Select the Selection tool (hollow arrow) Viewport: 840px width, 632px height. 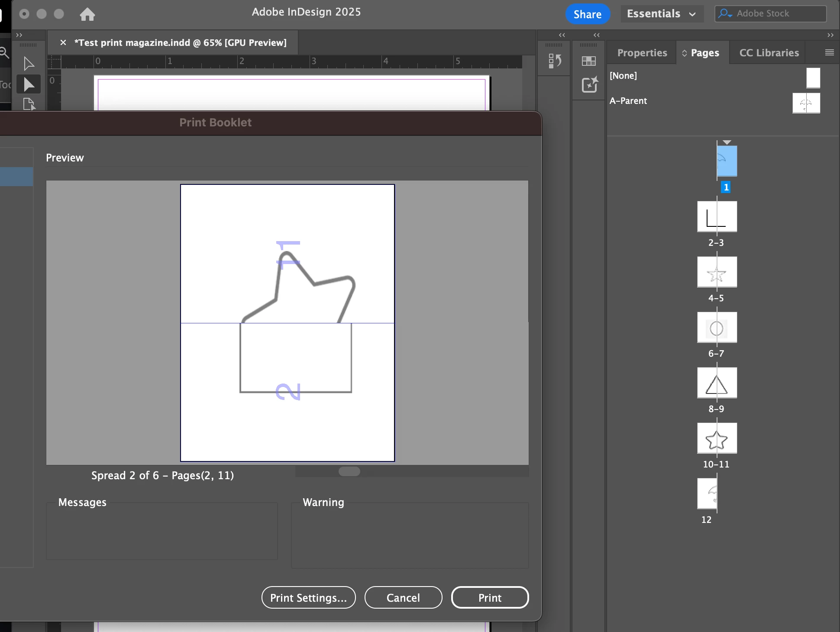(x=29, y=64)
